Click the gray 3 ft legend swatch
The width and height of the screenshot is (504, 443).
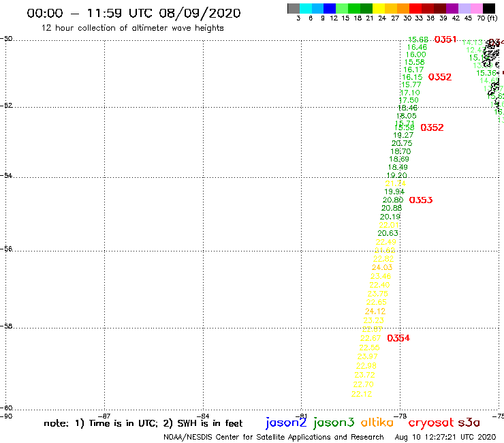click(x=294, y=8)
